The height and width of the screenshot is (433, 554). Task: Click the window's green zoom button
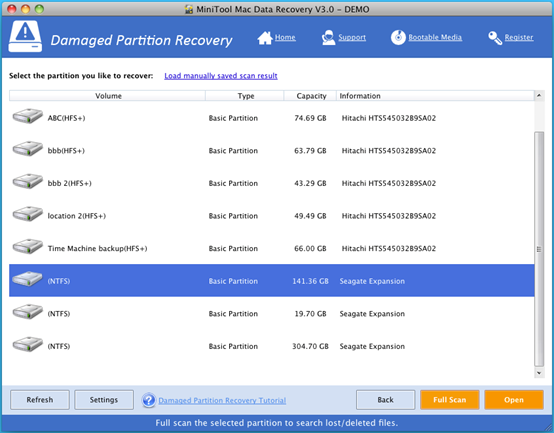click(39, 9)
